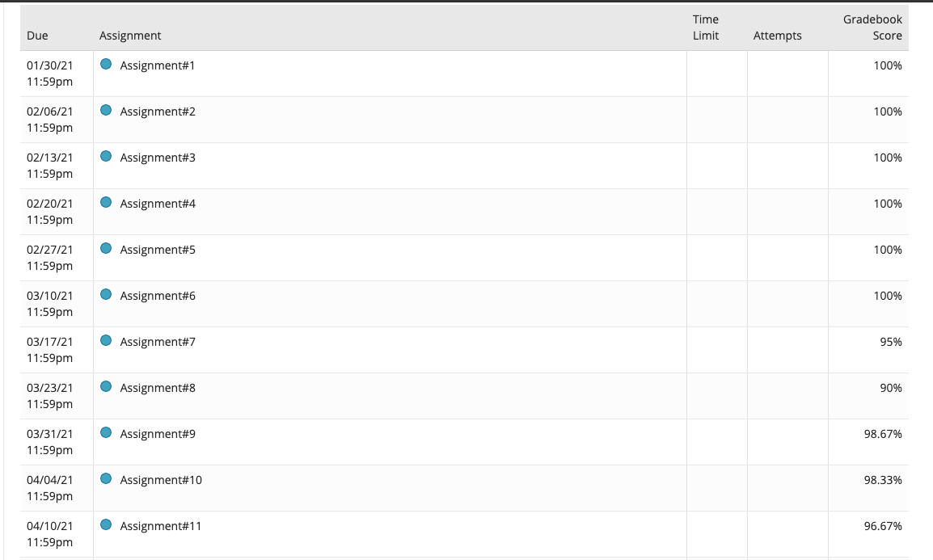The image size is (933, 560).
Task: Click the Time Limit column header
Action: click(706, 27)
